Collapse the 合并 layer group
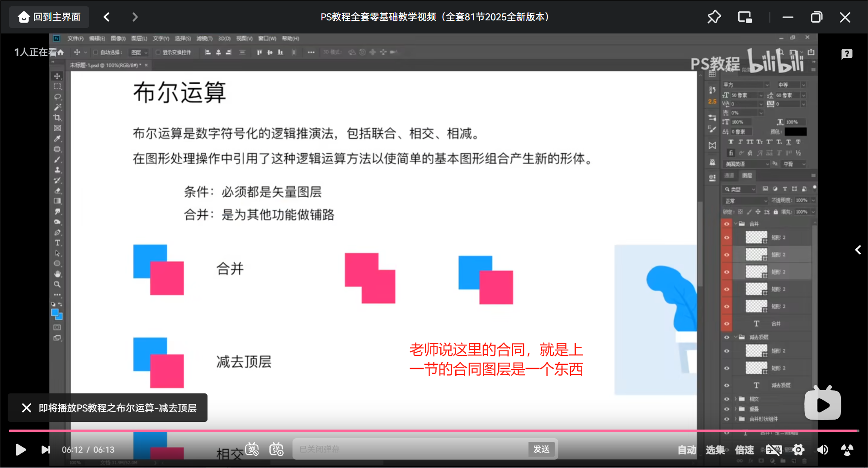 click(x=736, y=224)
